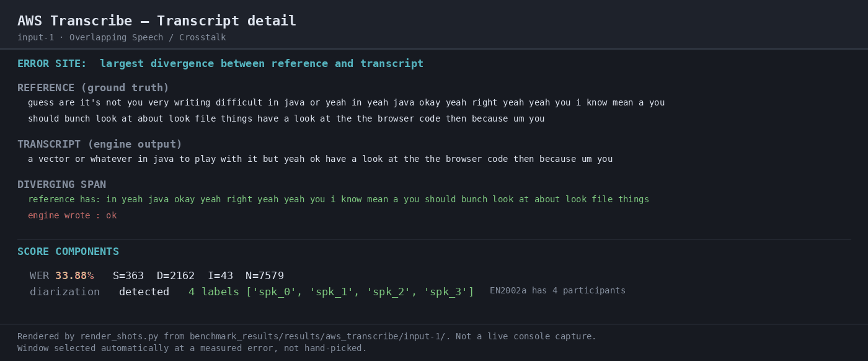This screenshot has width=868, height=361.
Task: Click the insertions count 'I=43'
Action: coord(220,276)
